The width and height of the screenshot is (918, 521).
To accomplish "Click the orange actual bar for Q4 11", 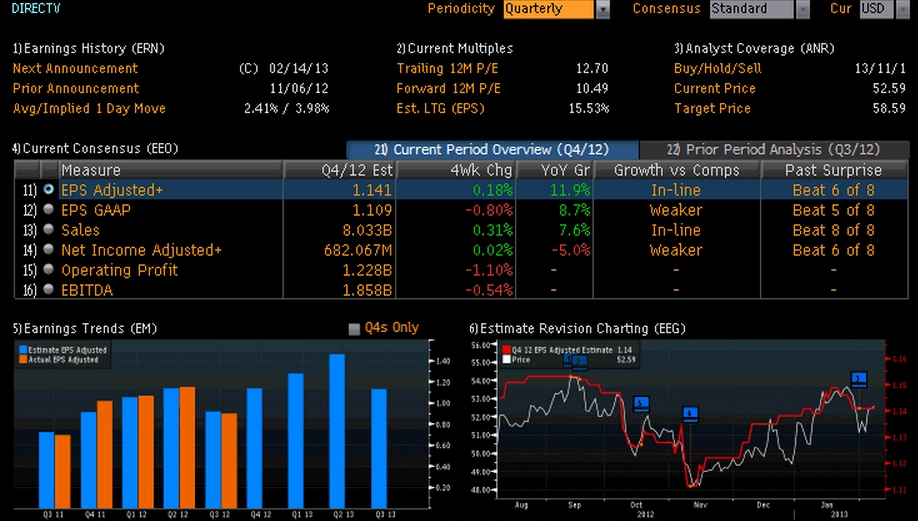I will (x=104, y=454).
